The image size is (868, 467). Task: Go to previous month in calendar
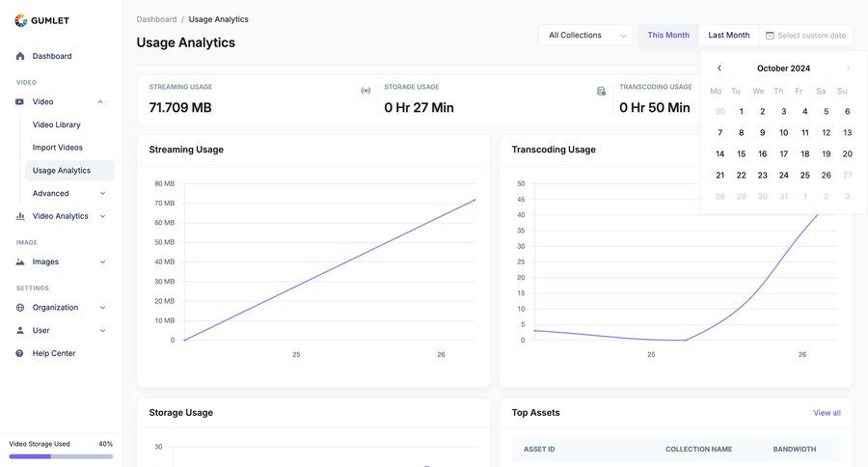pos(719,69)
